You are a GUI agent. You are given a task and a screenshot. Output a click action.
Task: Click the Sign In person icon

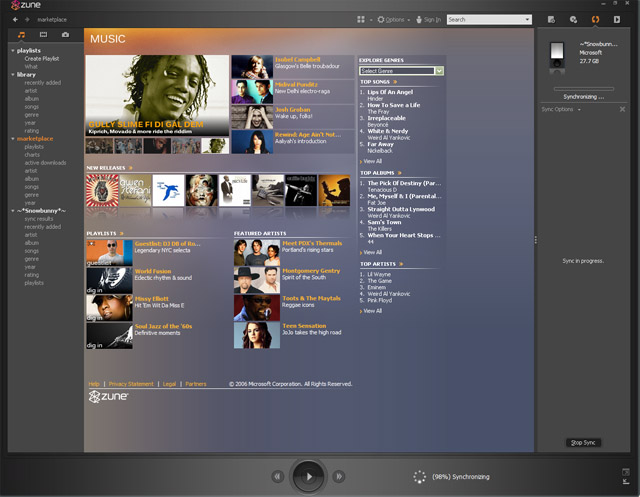coord(419,20)
